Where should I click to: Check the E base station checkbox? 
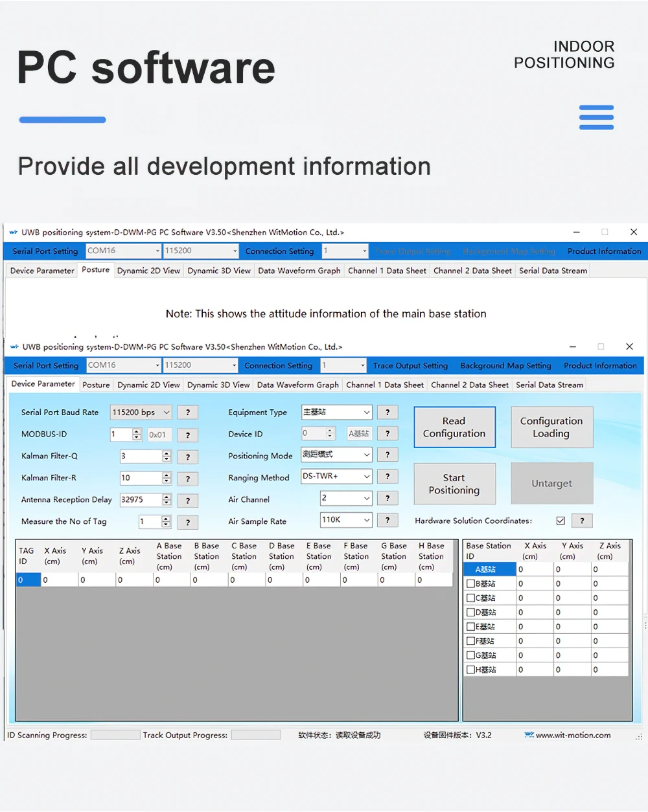tap(471, 626)
